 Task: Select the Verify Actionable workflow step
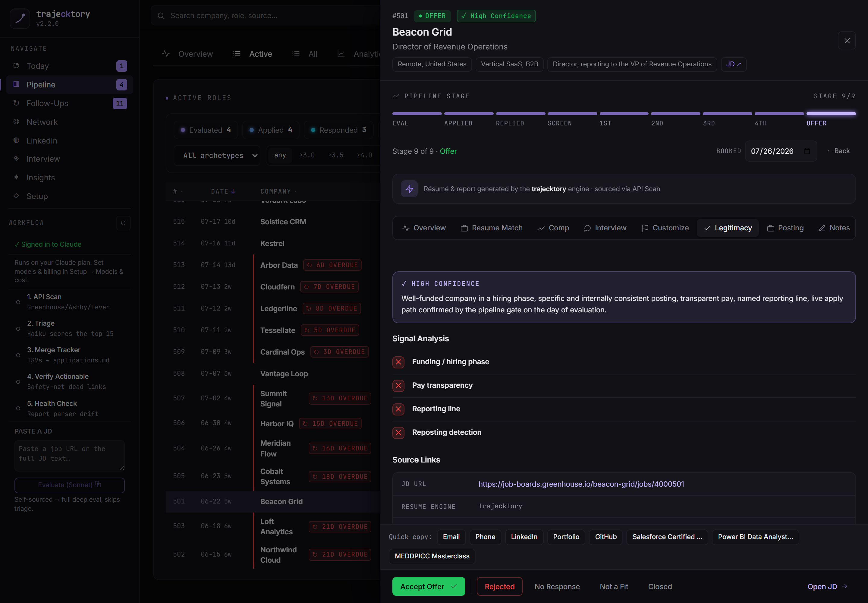[x=70, y=382]
